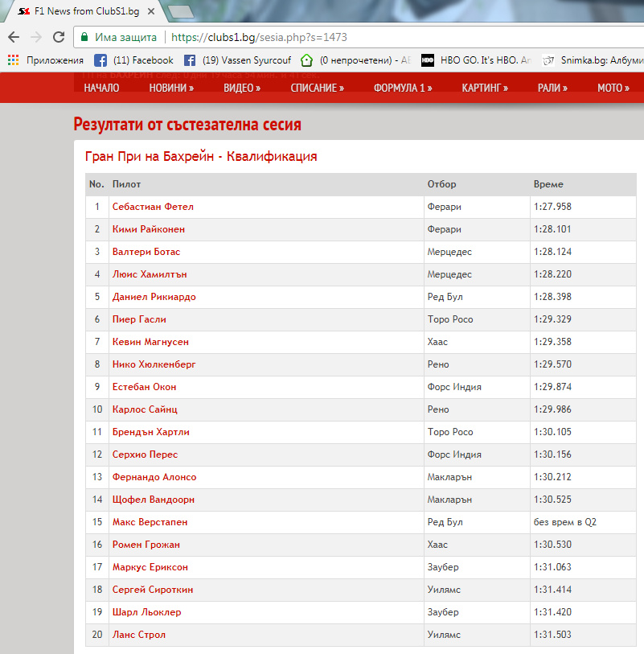Reload the current page
This screenshot has height=654, width=644.
pyautogui.click(x=59, y=37)
